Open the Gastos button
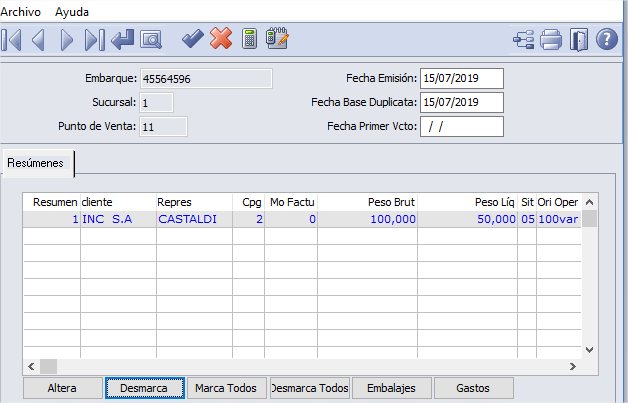The width and height of the screenshot is (628, 403). pyautogui.click(x=473, y=388)
